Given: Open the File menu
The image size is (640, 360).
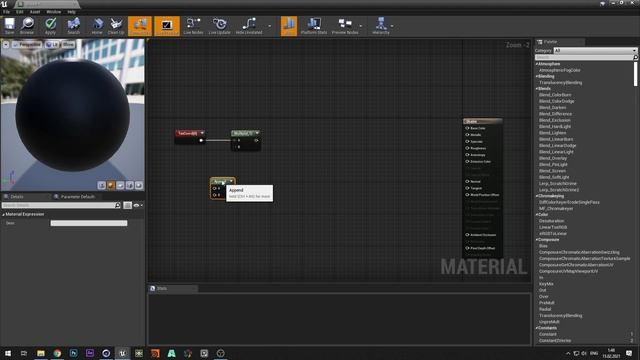Looking at the screenshot, I should (x=7, y=12).
